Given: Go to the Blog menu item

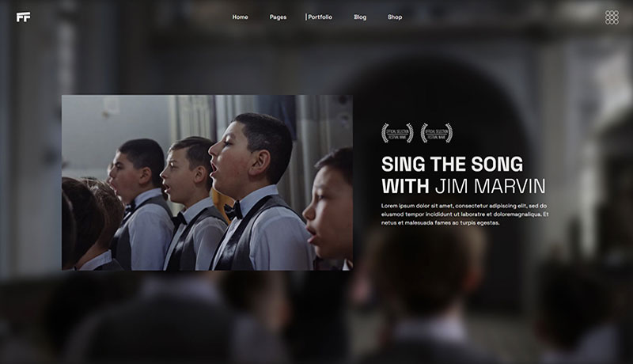Looking at the screenshot, I should [360, 17].
